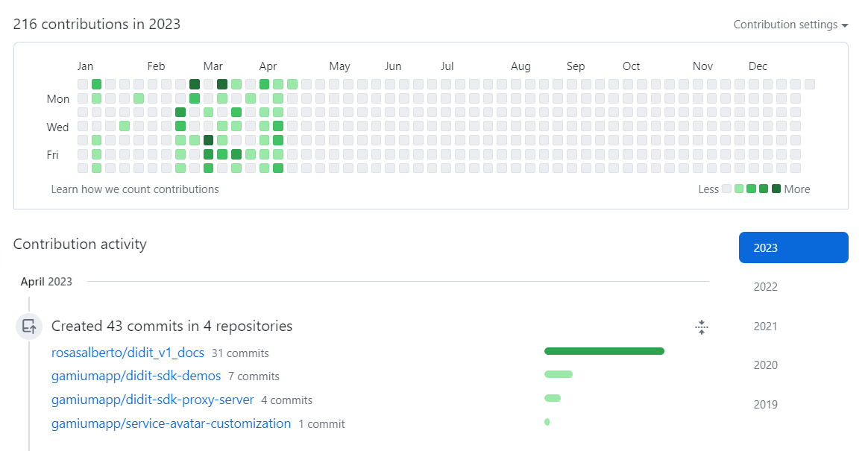The image size is (868, 451).
Task: Click the Dec month label
Action: (x=758, y=66)
